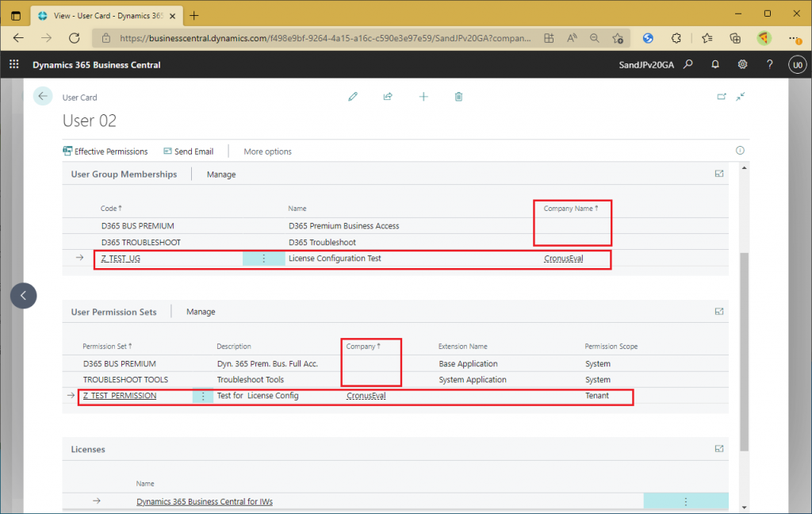Sort by Code column header
Viewport: 812px width, 514px height.
111,209
